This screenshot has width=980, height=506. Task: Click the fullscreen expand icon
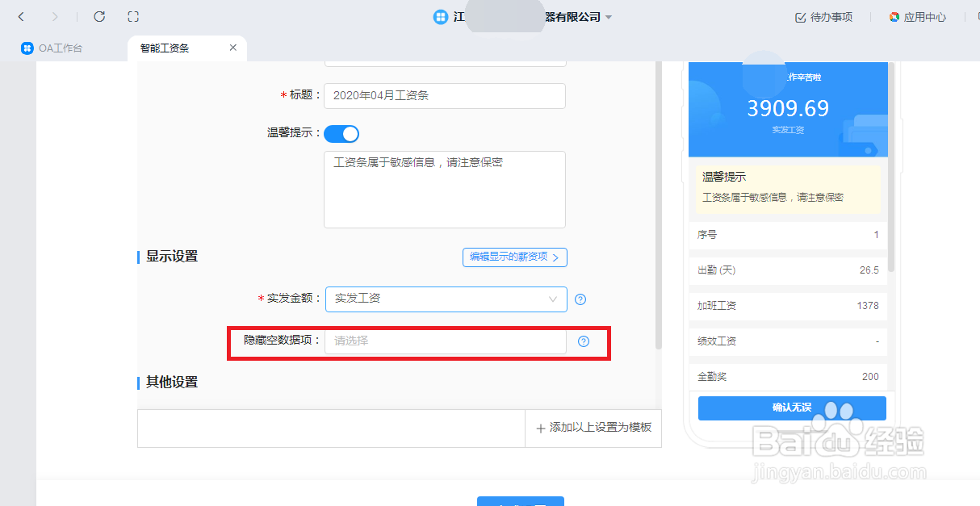(x=134, y=17)
